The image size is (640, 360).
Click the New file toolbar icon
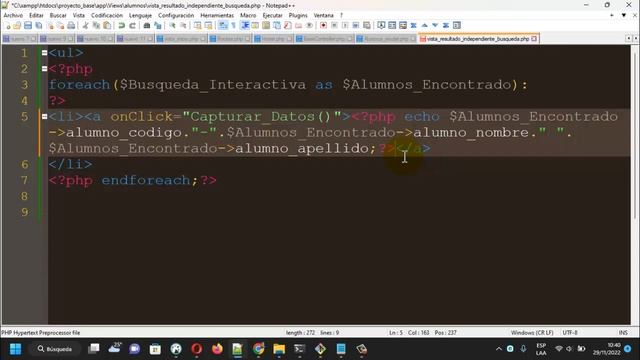(x=7, y=25)
